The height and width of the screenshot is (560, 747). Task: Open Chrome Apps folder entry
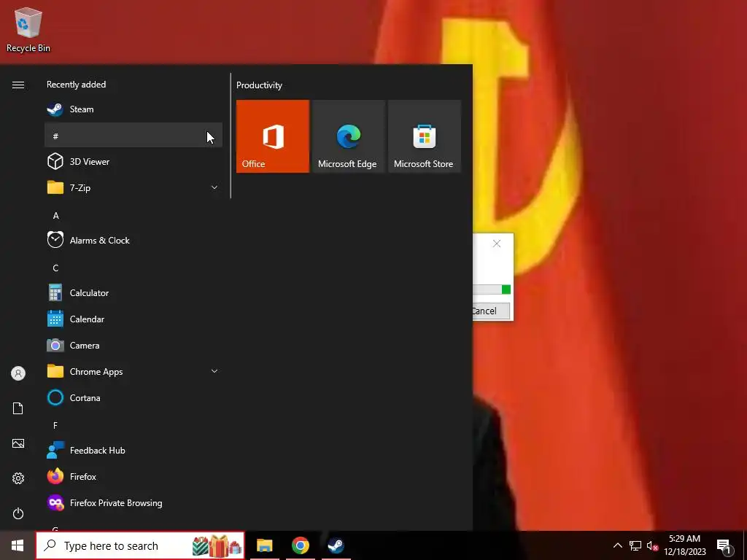[133, 371]
